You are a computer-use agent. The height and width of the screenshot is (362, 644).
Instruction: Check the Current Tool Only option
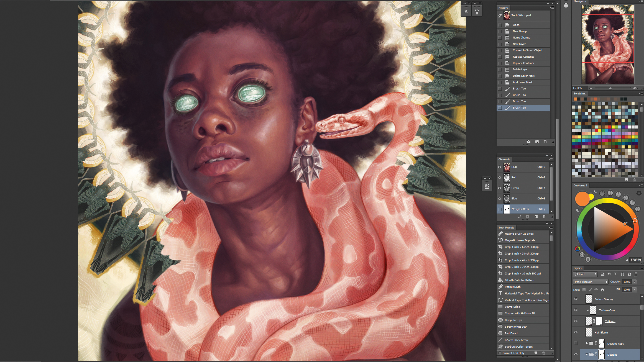pyautogui.click(x=500, y=353)
